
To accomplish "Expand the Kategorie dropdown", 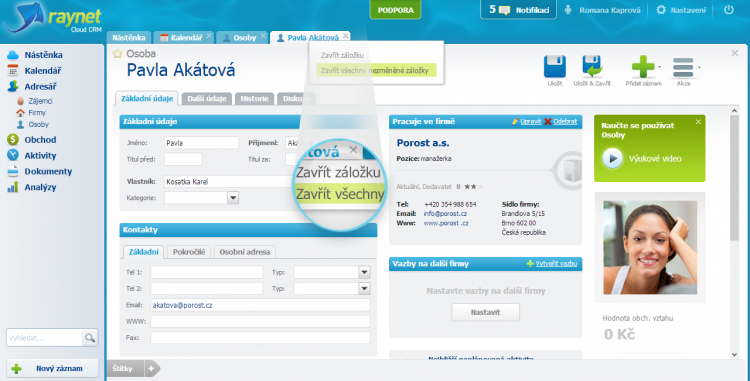I will click(x=233, y=197).
